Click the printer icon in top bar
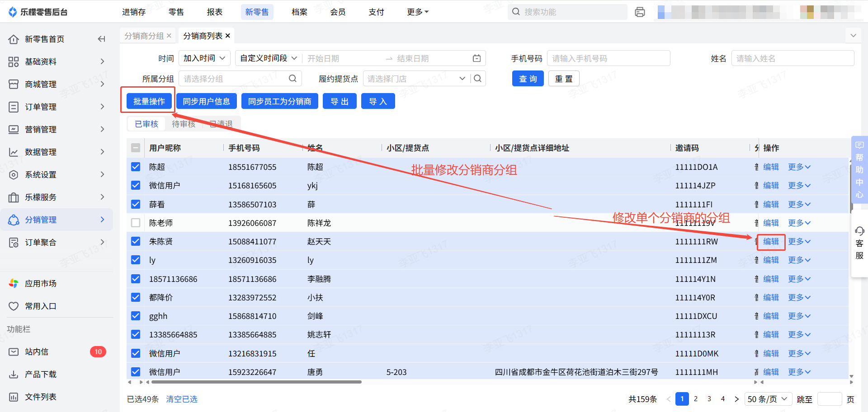 pyautogui.click(x=640, y=12)
